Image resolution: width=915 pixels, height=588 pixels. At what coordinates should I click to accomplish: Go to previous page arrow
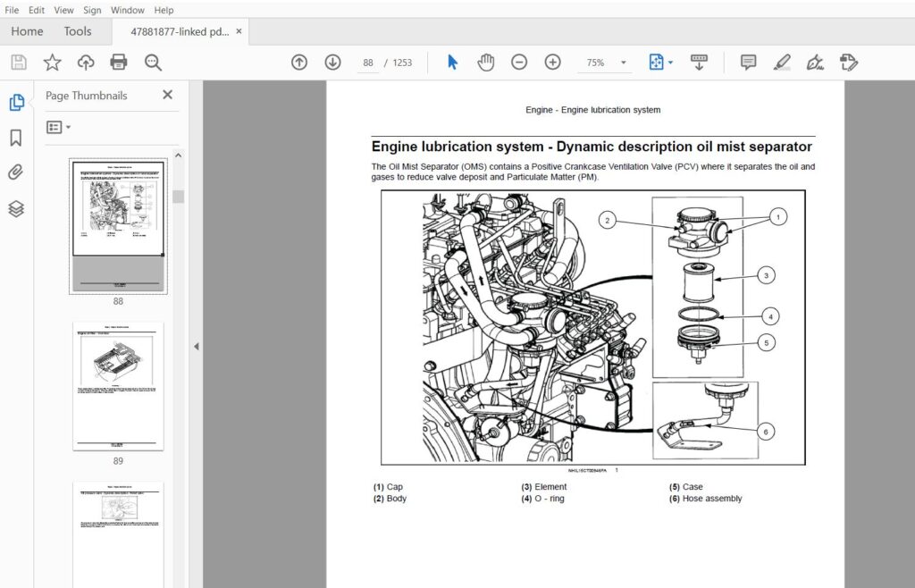(x=299, y=63)
